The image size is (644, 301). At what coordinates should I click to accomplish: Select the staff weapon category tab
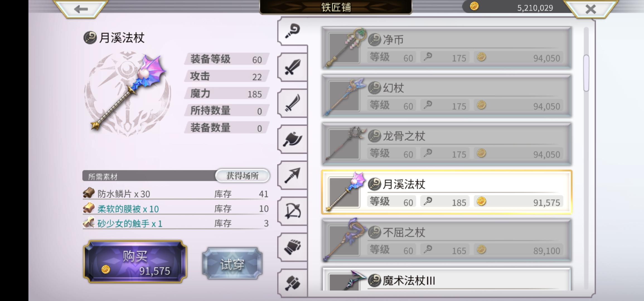tap(292, 31)
